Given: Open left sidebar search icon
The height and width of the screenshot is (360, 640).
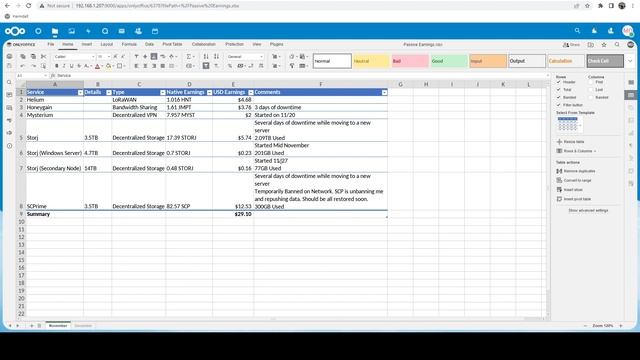Looking at the screenshot, I should 9,82.
